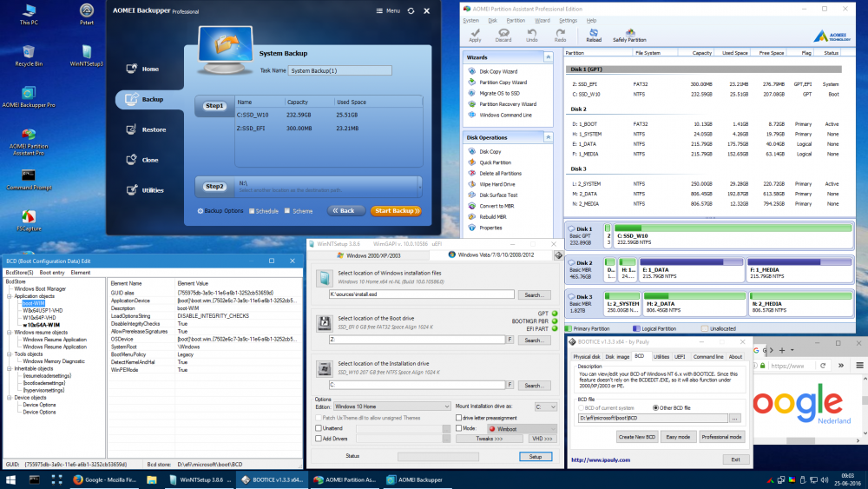868x489 pixels.
Task: Click the Firefox icon in the taskbar
Action: [x=78, y=479]
